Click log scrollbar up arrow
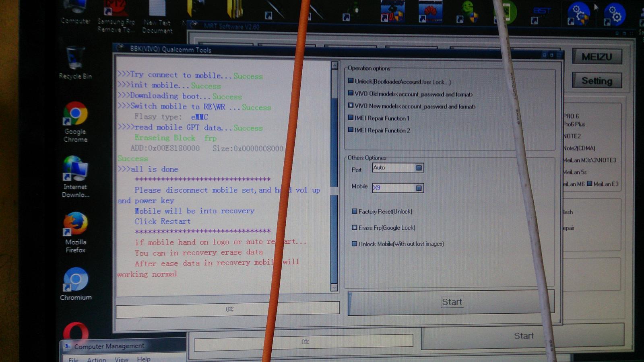The width and height of the screenshot is (644, 362). (x=334, y=65)
